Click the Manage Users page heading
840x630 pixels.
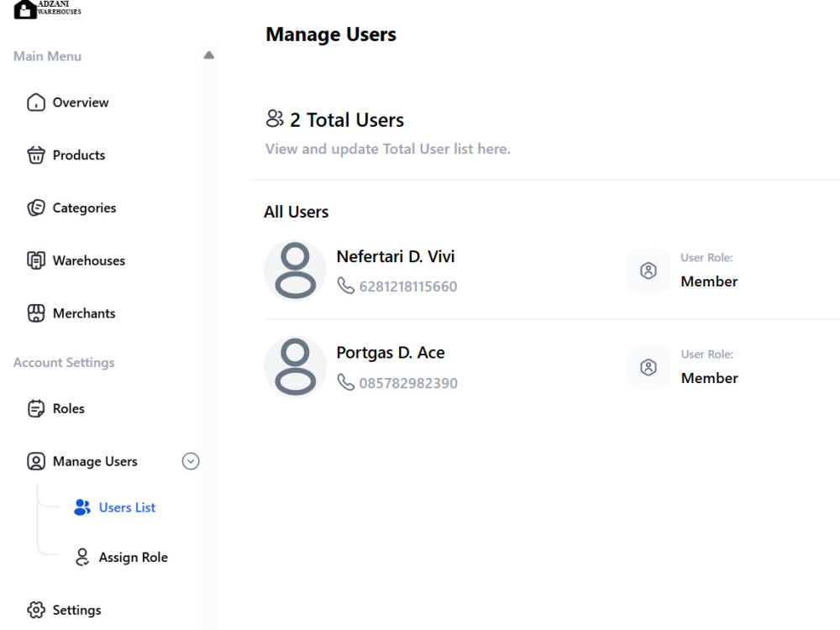click(331, 34)
